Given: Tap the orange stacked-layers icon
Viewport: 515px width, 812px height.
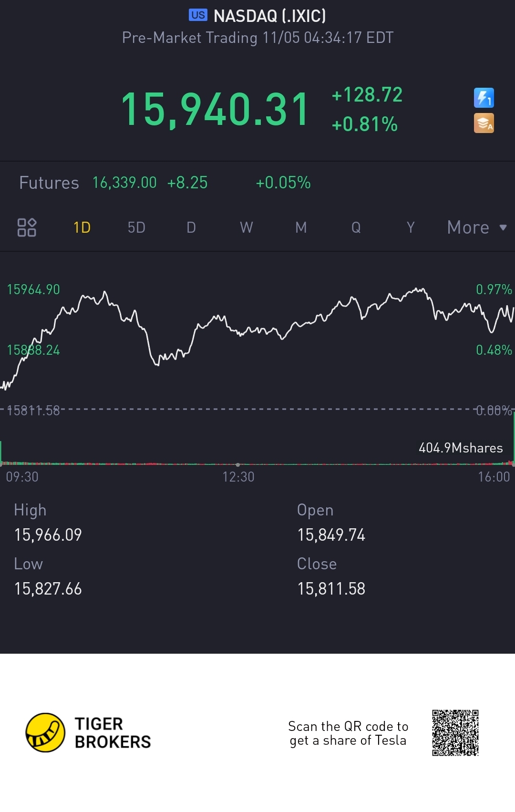Looking at the screenshot, I should [x=484, y=123].
